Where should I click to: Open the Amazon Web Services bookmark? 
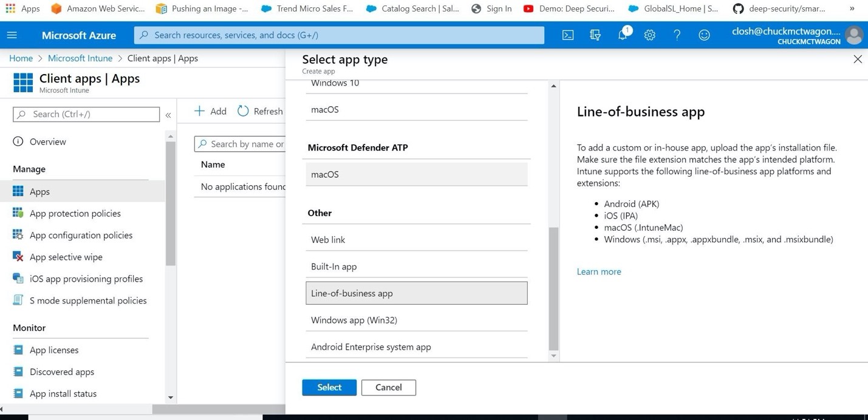pyautogui.click(x=98, y=8)
